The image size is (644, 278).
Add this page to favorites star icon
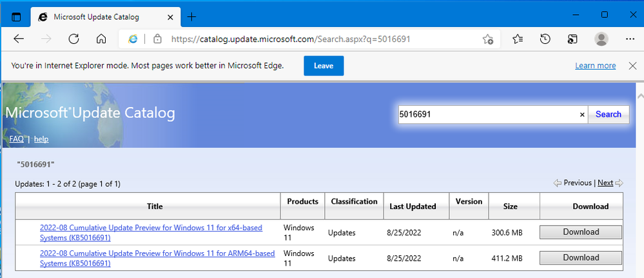click(x=487, y=39)
